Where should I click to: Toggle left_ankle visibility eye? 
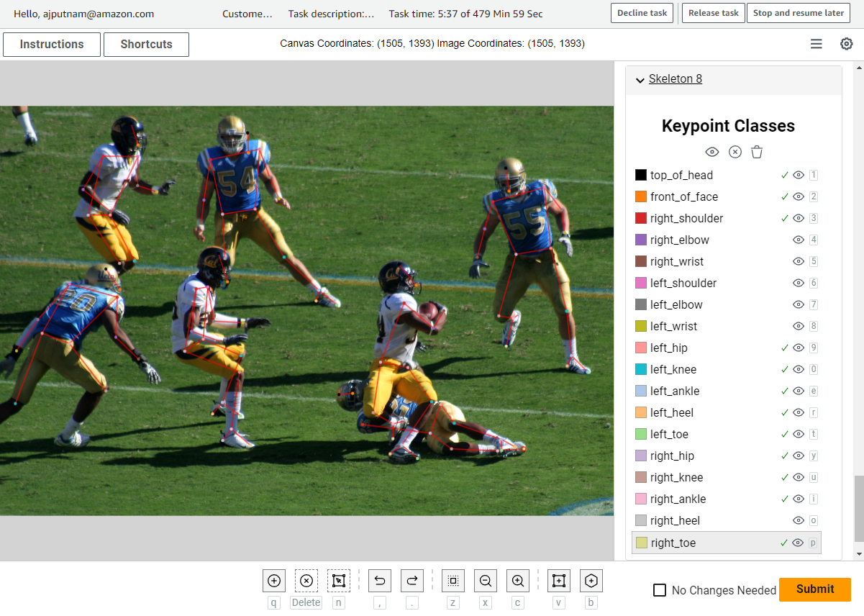coord(798,391)
